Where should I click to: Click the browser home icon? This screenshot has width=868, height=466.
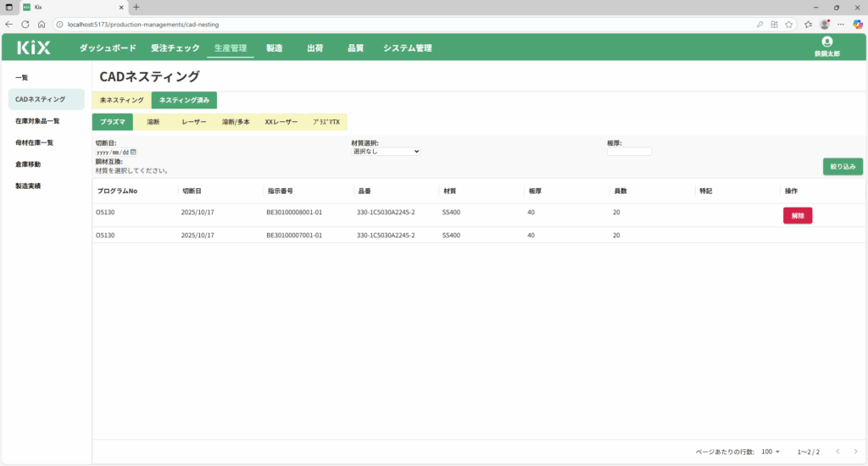(x=41, y=24)
